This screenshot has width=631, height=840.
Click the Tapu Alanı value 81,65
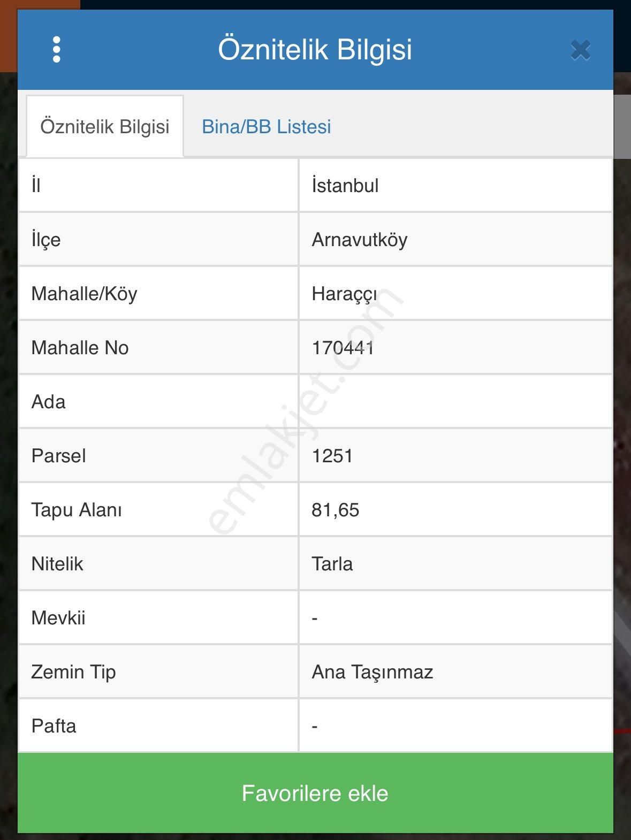coord(336,510)
